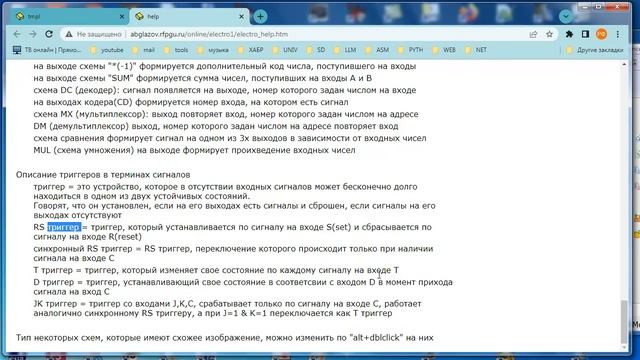Viewport: 640px width, 360px height.
Task: Toggle the browser side panel icon
Action: 585,34
